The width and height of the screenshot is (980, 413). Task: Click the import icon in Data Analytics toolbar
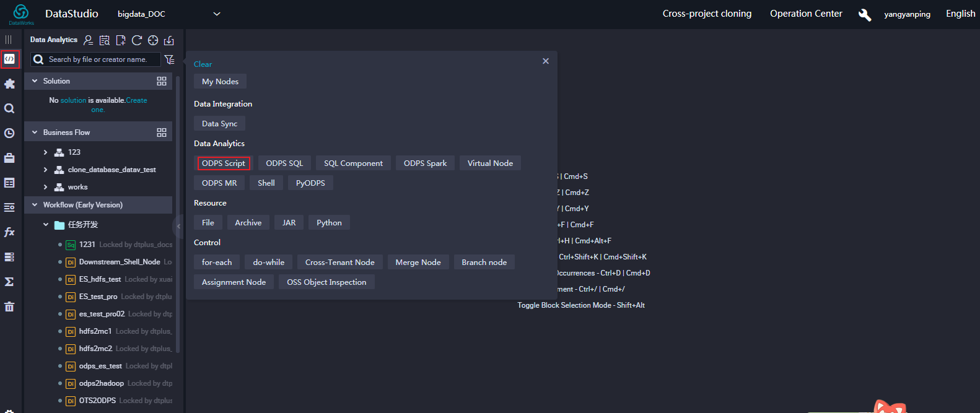[169, 40]
